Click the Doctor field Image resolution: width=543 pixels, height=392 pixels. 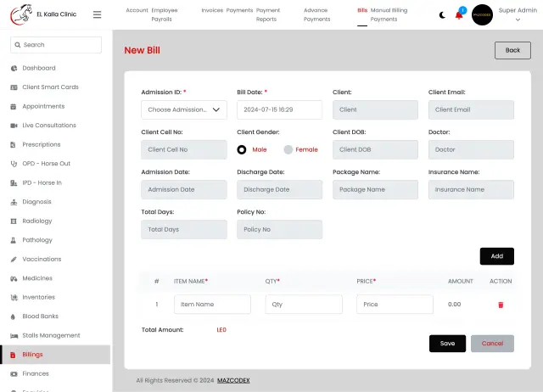coord(471,149)
